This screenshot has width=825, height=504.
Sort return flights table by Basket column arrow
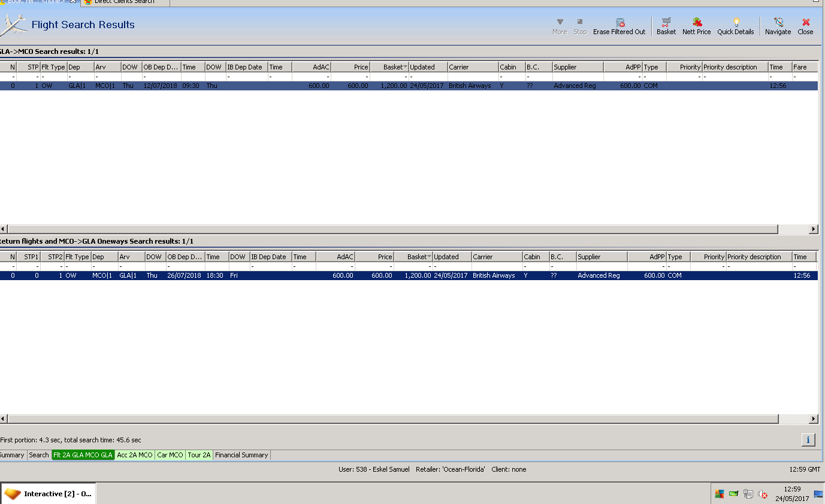[x=430, y=257]
